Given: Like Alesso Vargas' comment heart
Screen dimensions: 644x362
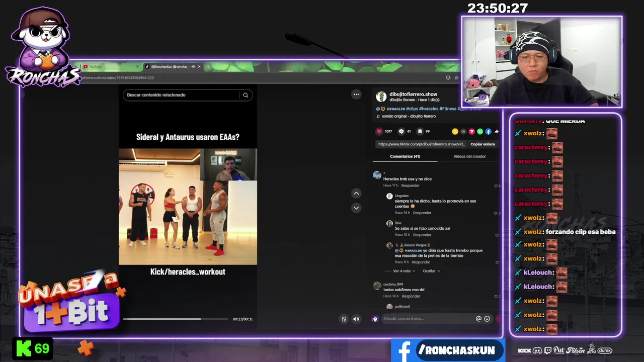Looking at the screenshot, I should click(497, 262).
